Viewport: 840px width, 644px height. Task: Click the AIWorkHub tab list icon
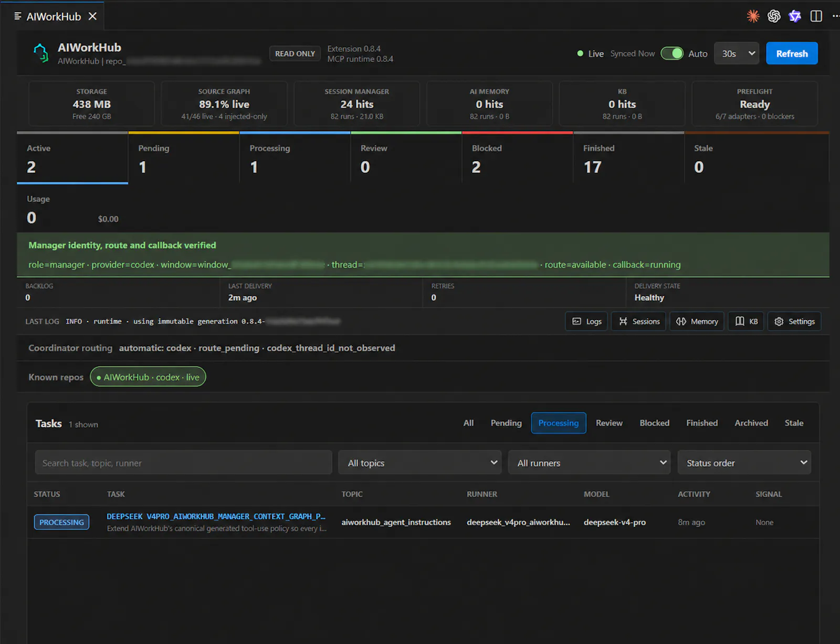18,16
